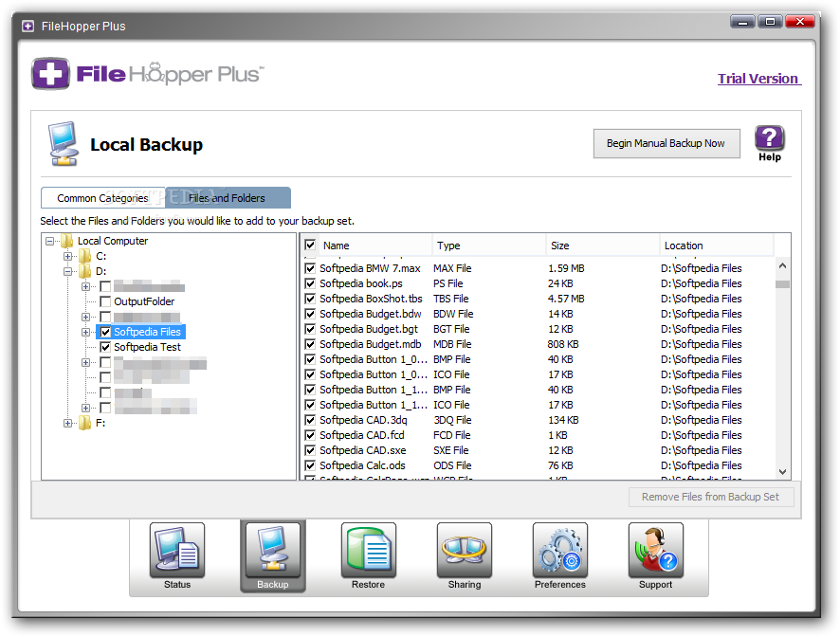Image resolution: width=840 pixels, height=637 pixels.
Task: Sort the list by the Type column
Action: (488, 246)
